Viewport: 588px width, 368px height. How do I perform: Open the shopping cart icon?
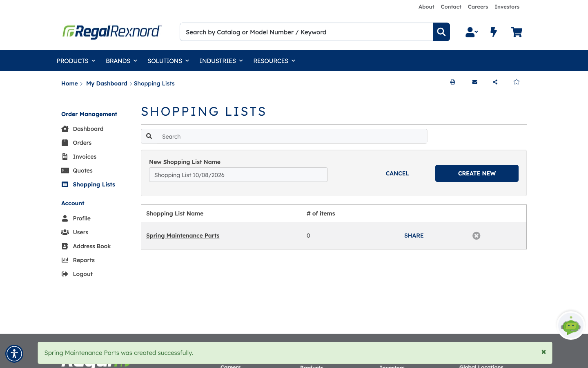click(517, 32)
